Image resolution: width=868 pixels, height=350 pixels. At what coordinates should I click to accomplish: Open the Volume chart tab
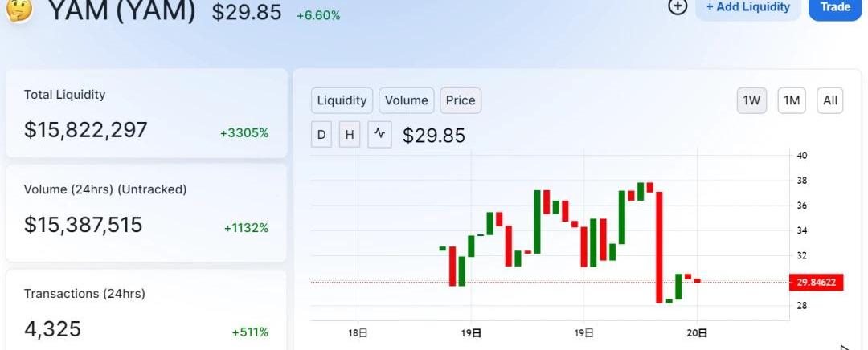(407, 100)
